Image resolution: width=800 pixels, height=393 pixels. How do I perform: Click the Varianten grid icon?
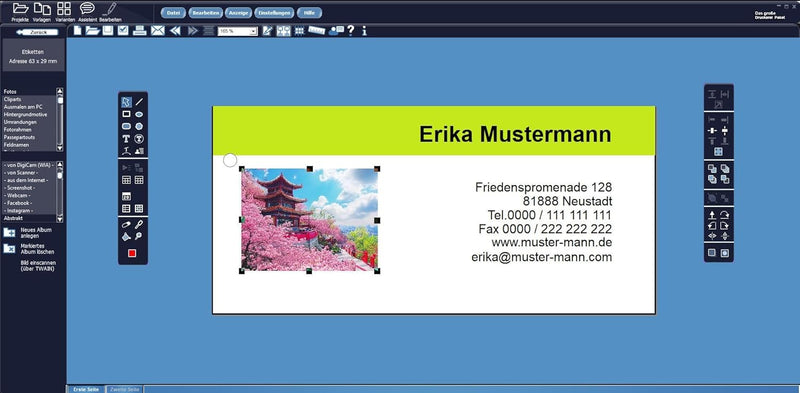coord(64,8)
